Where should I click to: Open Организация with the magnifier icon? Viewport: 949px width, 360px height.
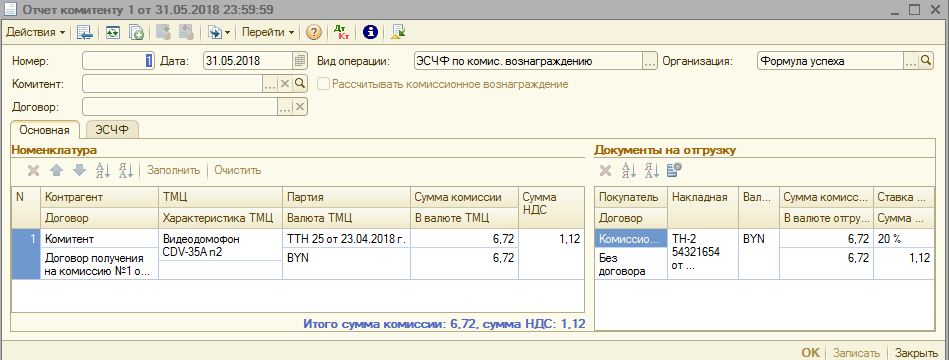[926, 61]
